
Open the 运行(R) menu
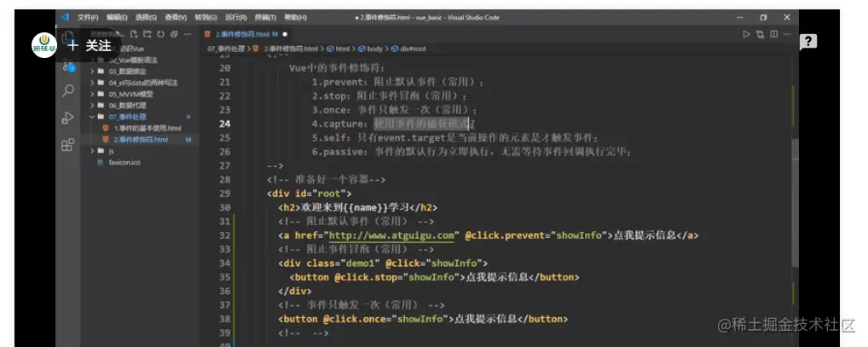click(x=236, y=17)
